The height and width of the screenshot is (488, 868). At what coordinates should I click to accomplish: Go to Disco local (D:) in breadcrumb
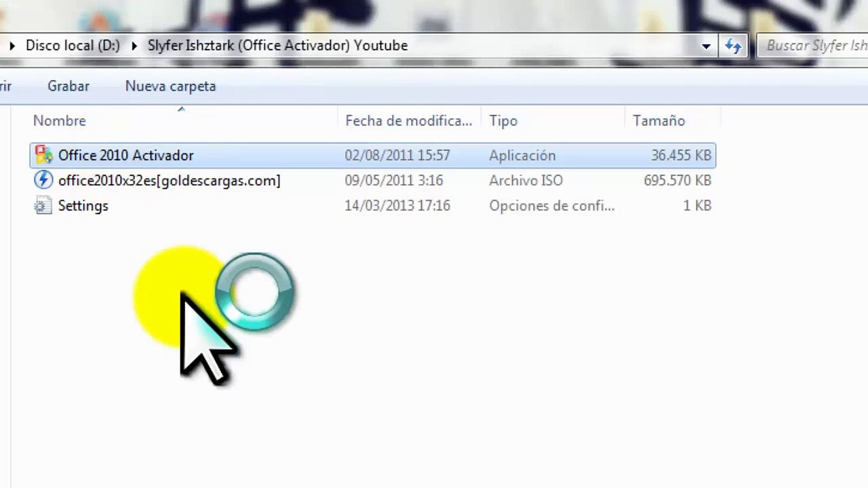(73, 45)
